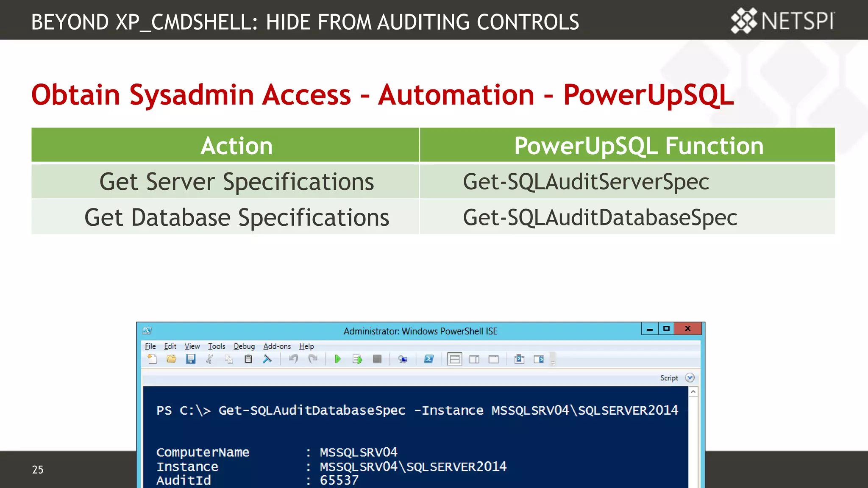Click the Start PowerShell.exe icon

point(428,359)
